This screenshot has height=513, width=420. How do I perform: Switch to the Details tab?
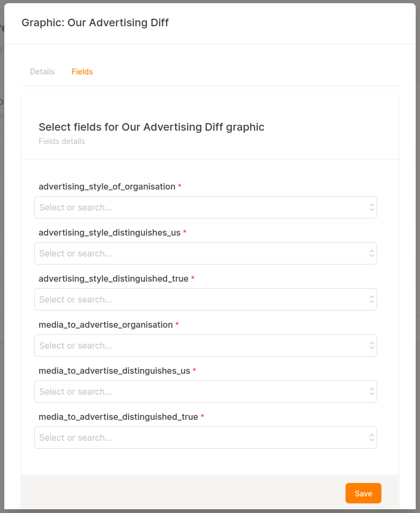42,71
